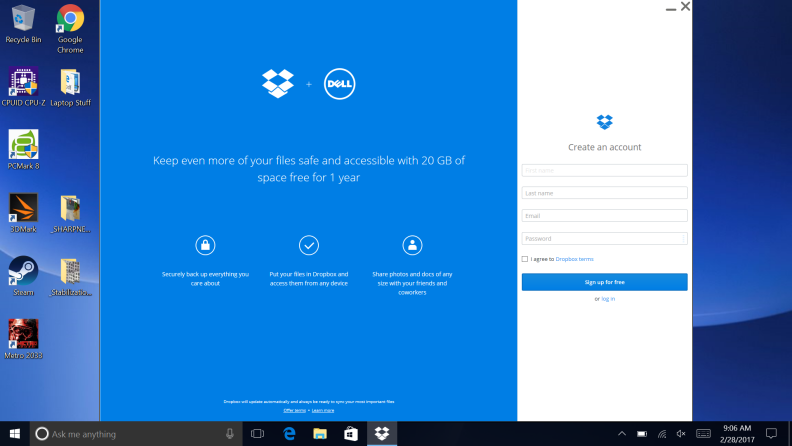This screenshot has height=446, width=792.
Task: Click the Dropbox taskbar icon
Action: pyautogui.click(x=382, y=434)
